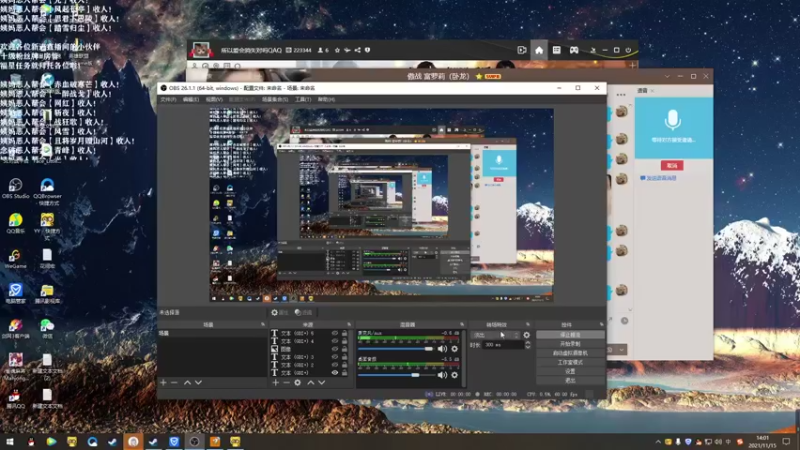Open the 工具(T) menu in OBS
This screenshot has height=450, width=800.
[303, 99]
